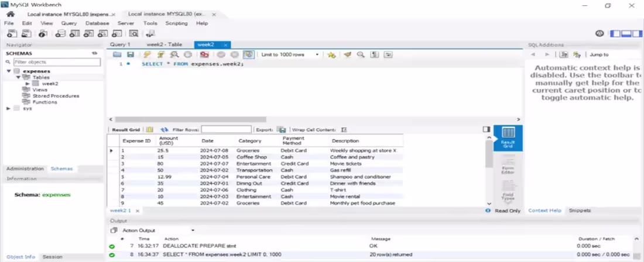The height and width of the screenshot is (262, 644).
Task: Open Workbench preferences gear icon
Action: point(600,33)
